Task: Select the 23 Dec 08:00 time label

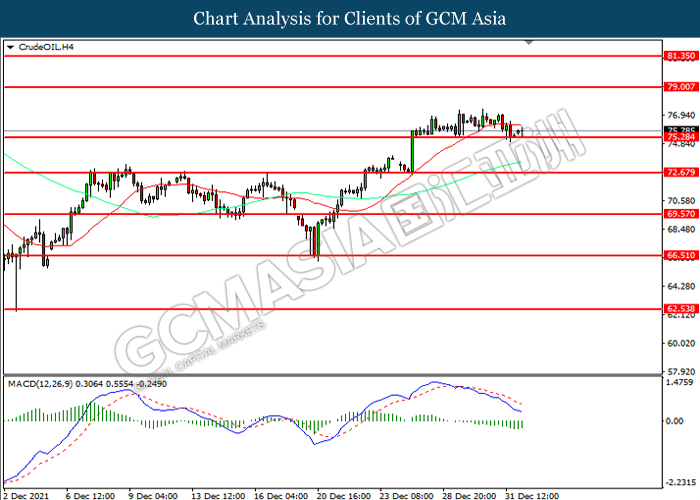Action: click(x=406, y=496)
